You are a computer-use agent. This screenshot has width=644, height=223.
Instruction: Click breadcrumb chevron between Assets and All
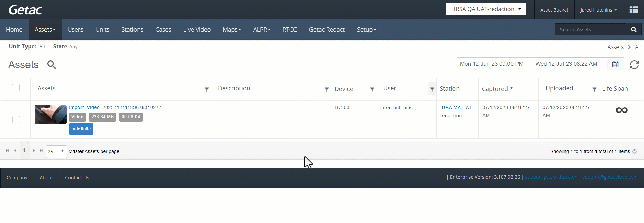coord(629,47)
